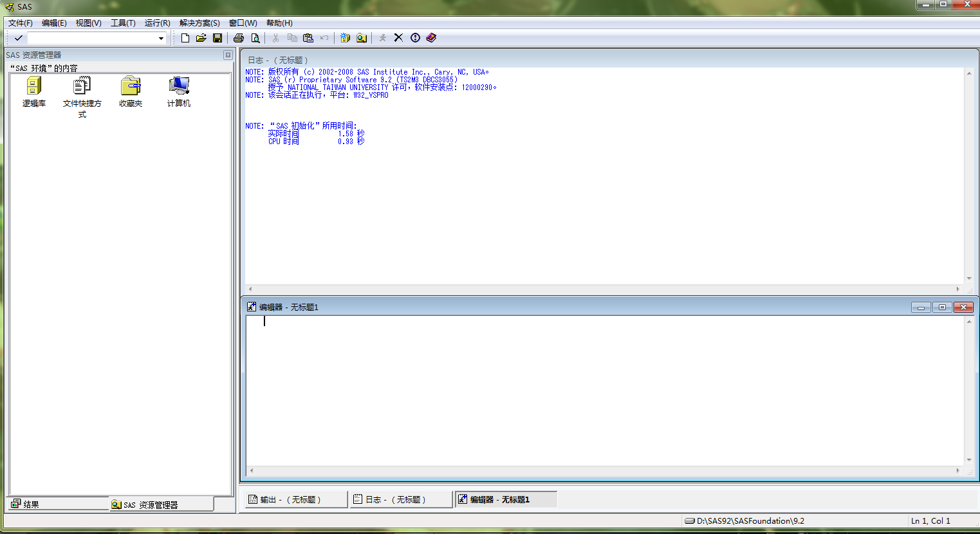Open the 帮助(H) menu

tap(279, 23)
